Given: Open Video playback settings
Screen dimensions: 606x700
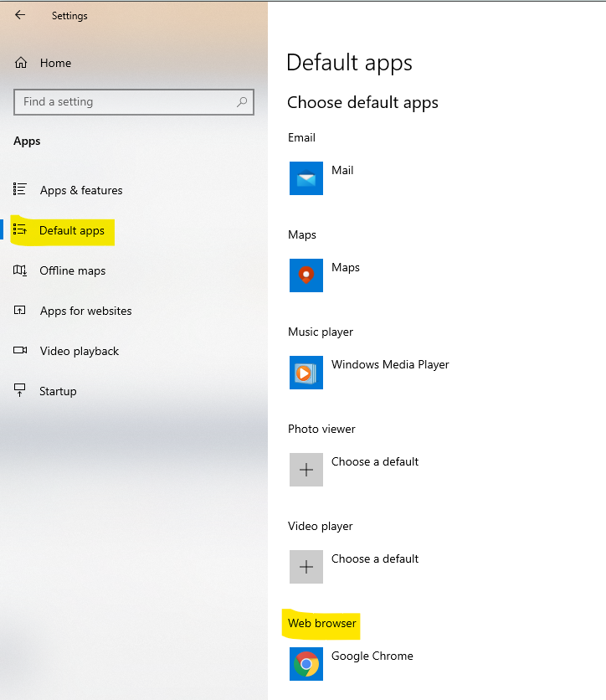Looking at the screenshot, I should (79, 351).
